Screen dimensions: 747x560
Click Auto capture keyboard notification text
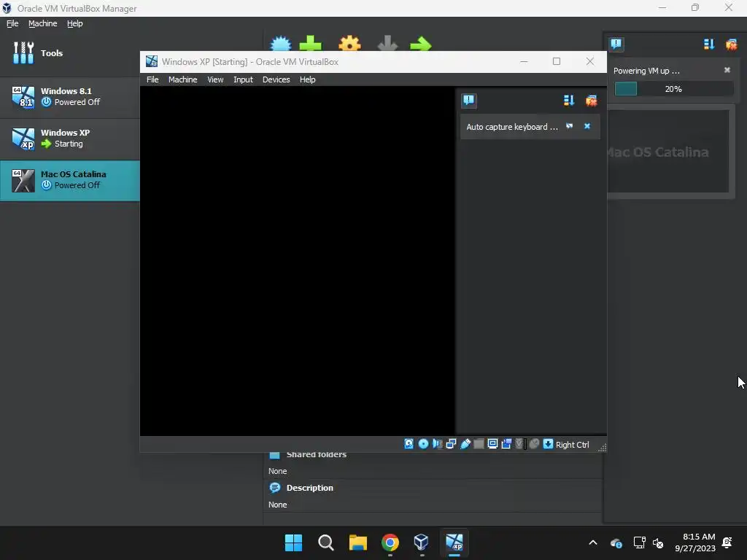(511, 127)
